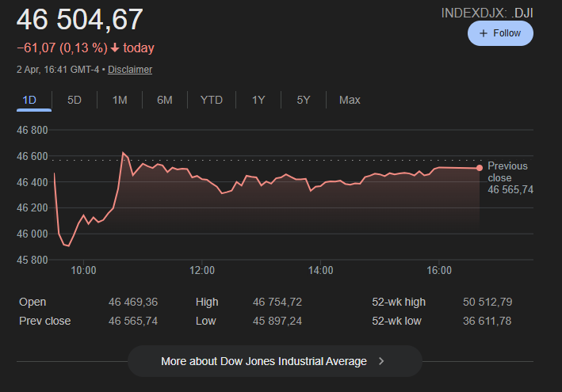This screenshot has height=392, width=562.
Task: Click the red down arrow next to today
Action: click(x=115, y=48)
